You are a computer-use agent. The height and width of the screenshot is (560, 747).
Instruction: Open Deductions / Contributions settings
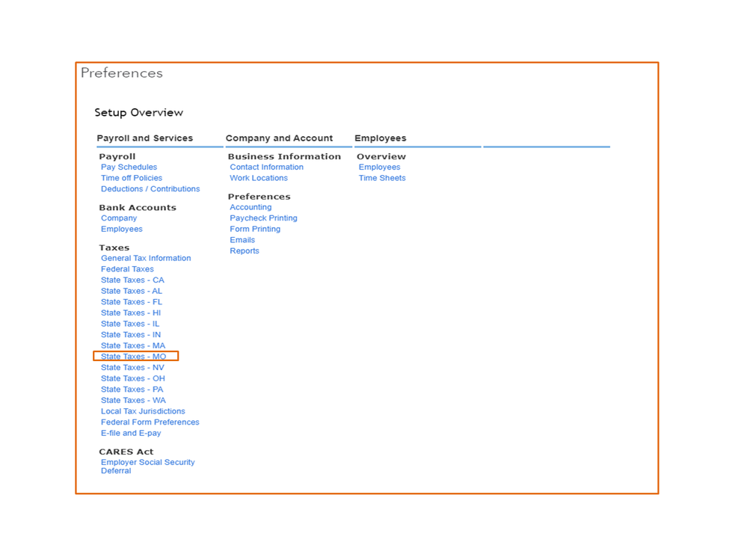coord(150,189)
